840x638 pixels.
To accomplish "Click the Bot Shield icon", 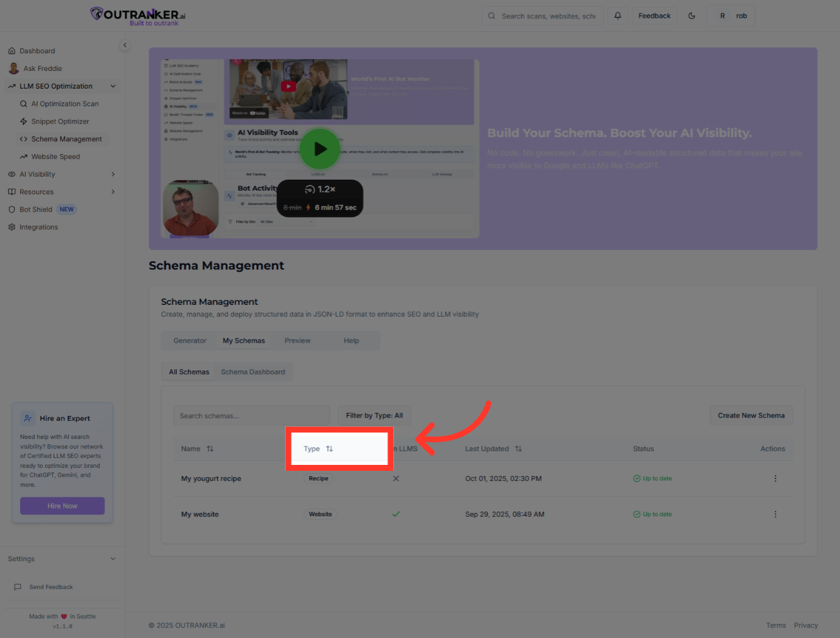I will point(12,210).
